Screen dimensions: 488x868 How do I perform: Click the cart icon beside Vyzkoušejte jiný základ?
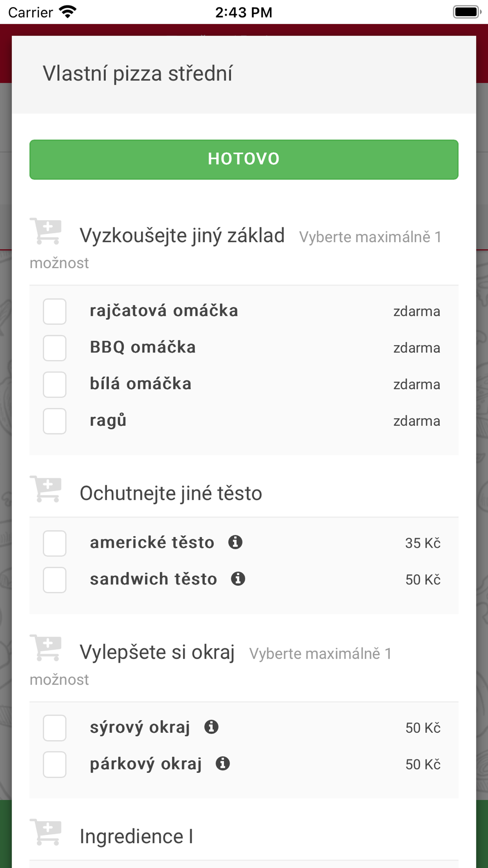tap(46, 231)
